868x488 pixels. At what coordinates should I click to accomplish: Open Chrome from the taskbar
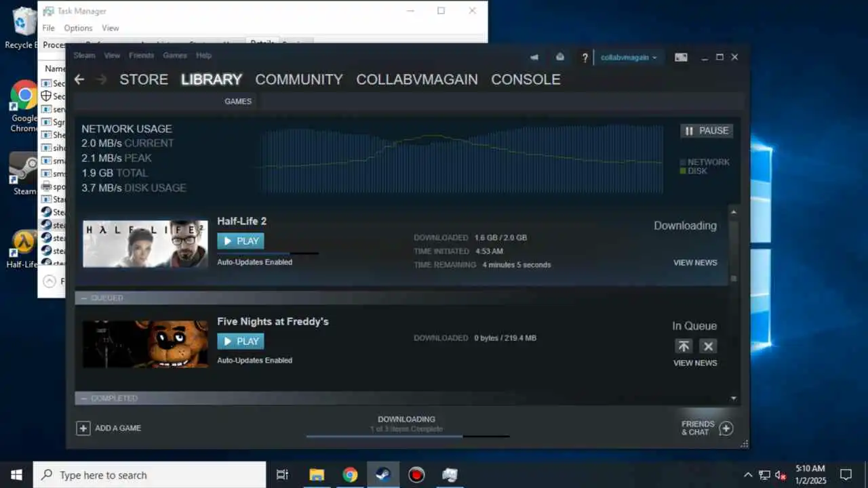(350, 475)
